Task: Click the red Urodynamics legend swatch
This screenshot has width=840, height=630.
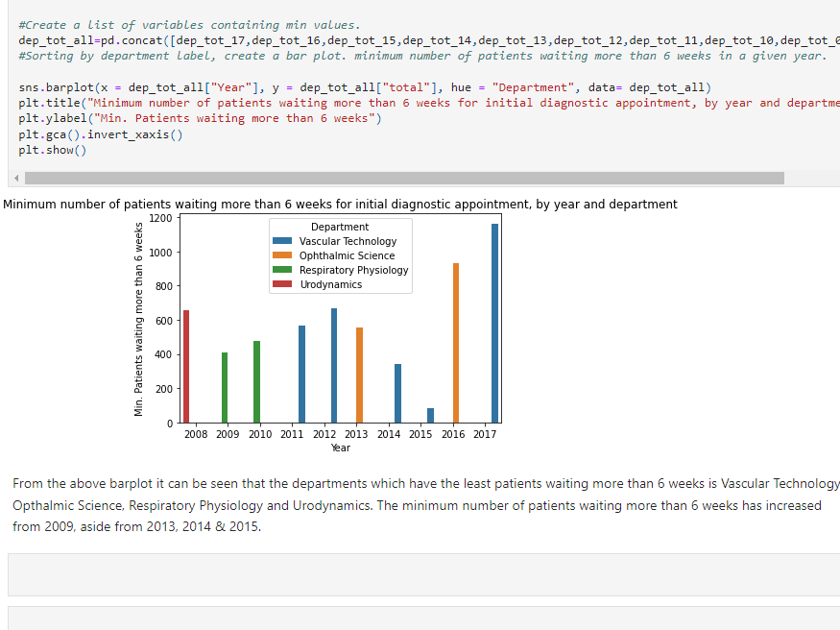Action: [283, 285]
